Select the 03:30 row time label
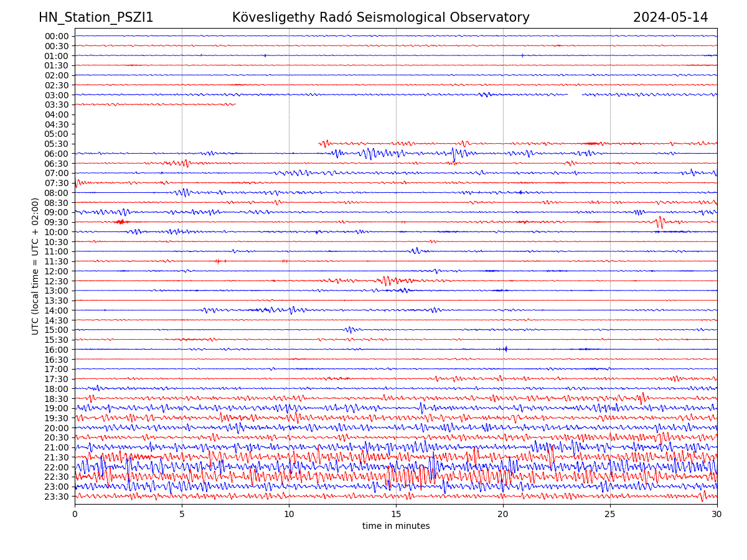747x560 pixels. [56, 105]
